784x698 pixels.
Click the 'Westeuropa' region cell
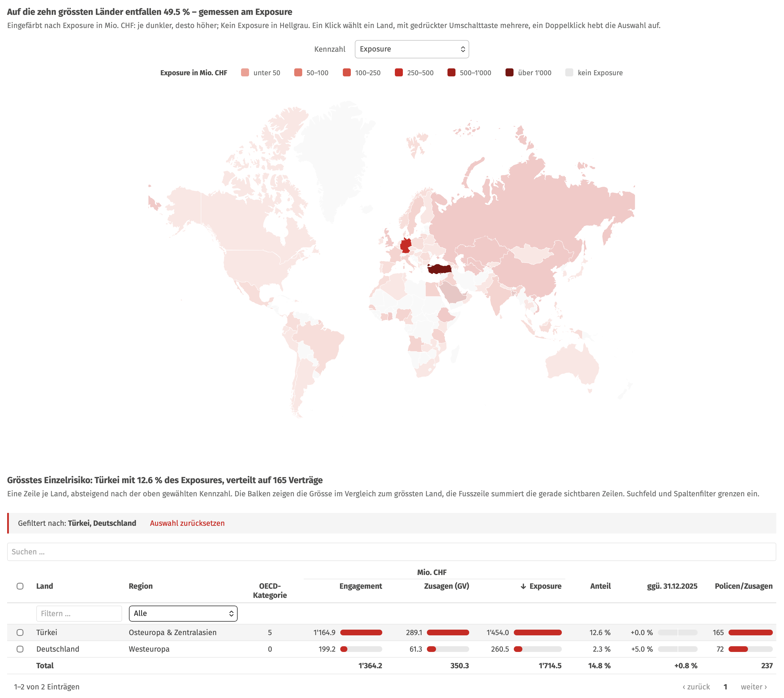tap(149, 649)
